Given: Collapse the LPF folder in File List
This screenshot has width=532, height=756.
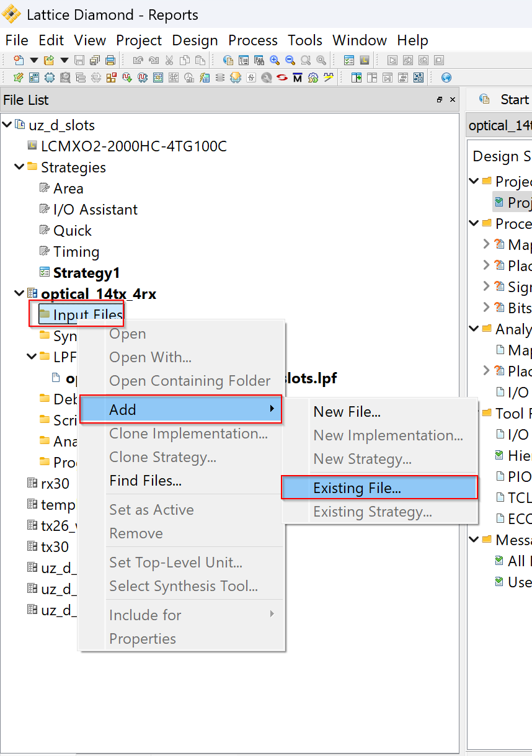Looking at the screenshot, I should point(32,357).
